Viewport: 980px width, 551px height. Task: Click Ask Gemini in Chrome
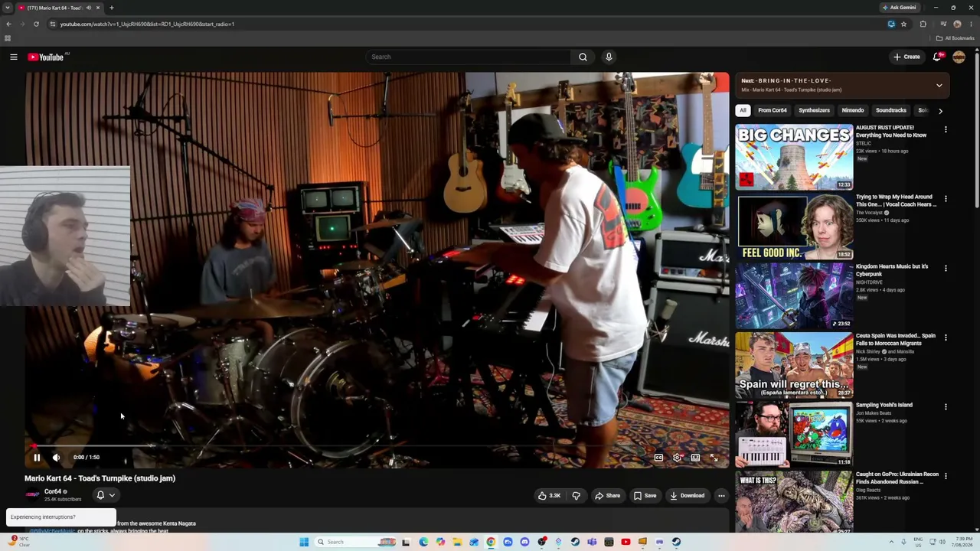click(x=899, y=8)
